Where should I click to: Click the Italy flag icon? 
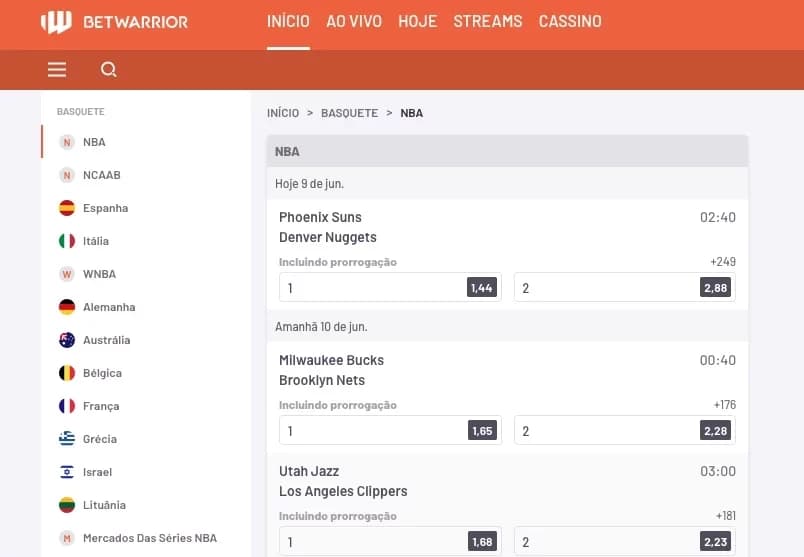[67, 241]
